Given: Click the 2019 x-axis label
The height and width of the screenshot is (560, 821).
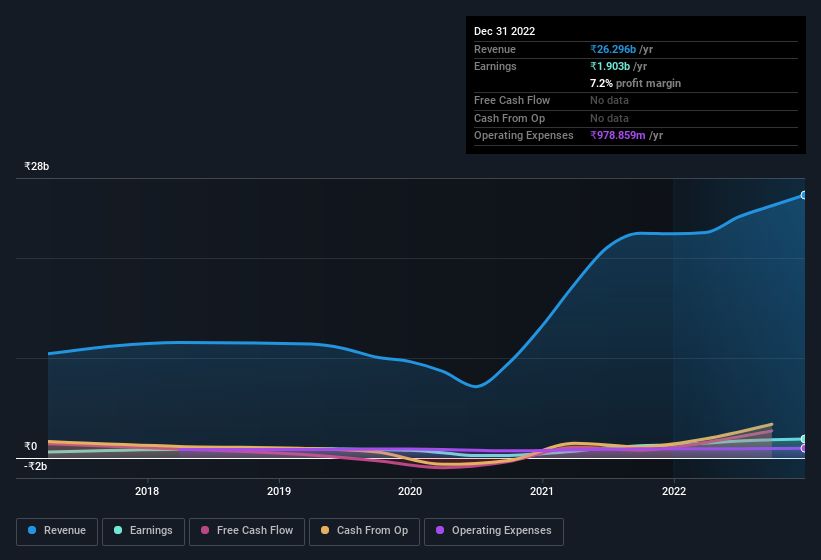Looking at the screenshot, I should tap(279, 491).
